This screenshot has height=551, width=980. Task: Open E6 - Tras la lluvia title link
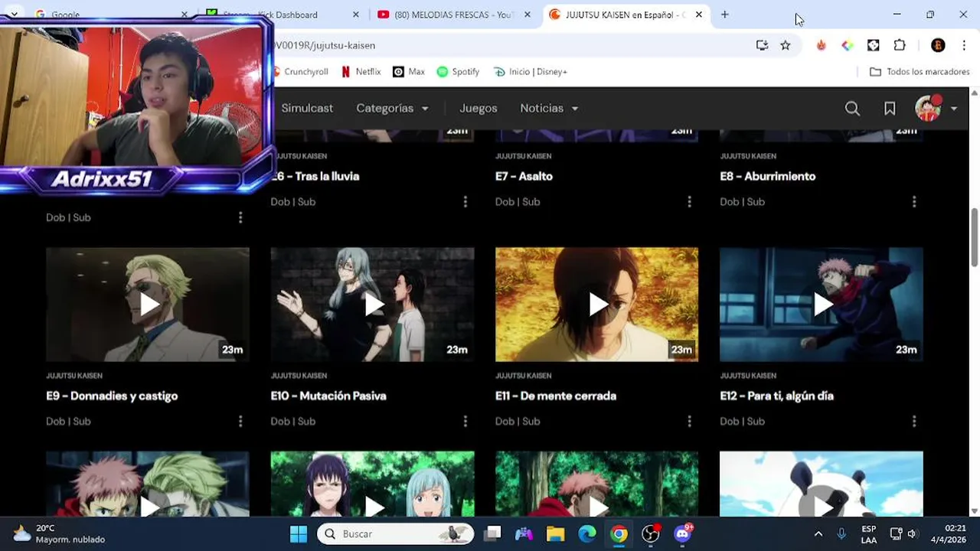point(315,176)
